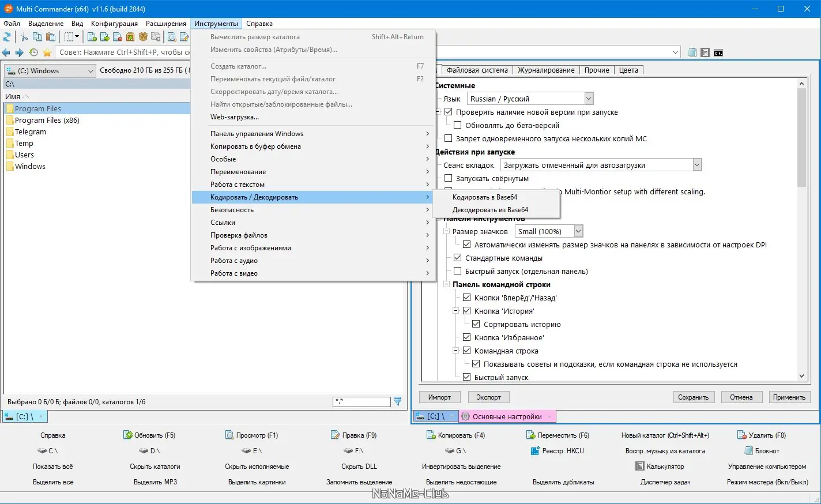Select the Cut tool in the toolbar

click(25, 37)
